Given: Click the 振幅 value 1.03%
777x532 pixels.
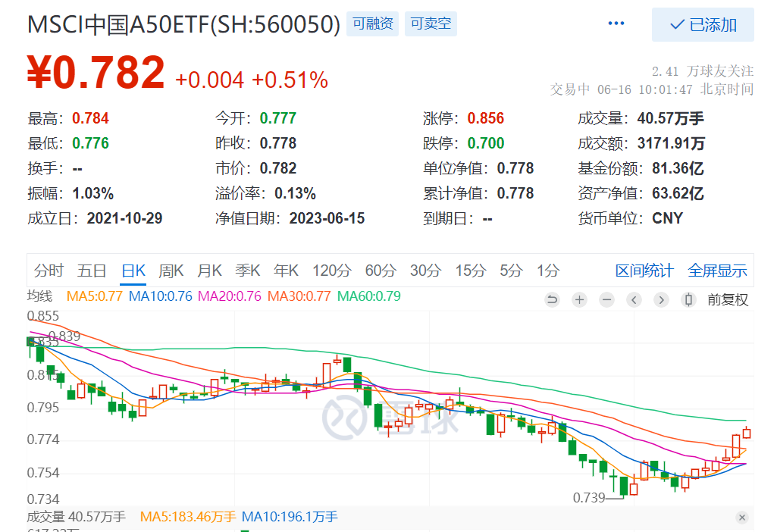Looking at the screenshot, I should pyautogui.click(x=92, y=193).
